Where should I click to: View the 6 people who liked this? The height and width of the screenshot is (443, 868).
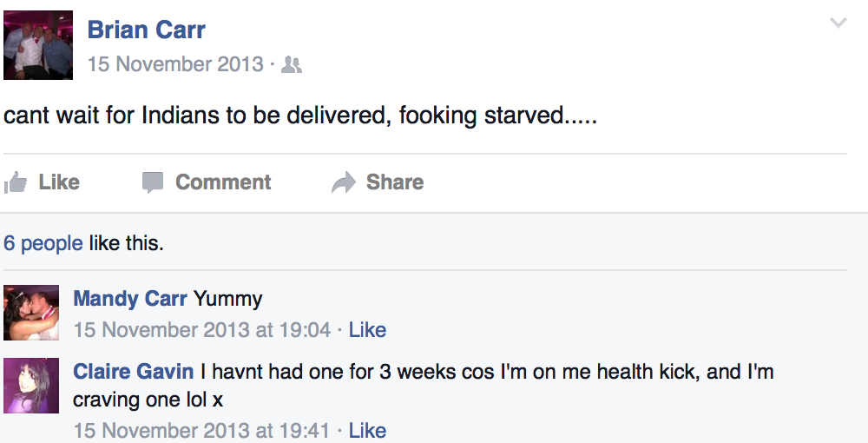(x=43, y=243)
